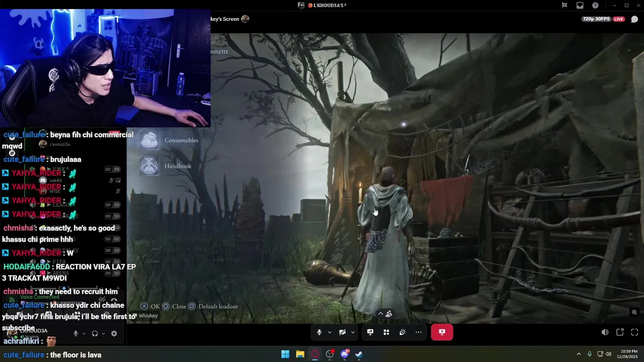Viewport: 644px width, 362px height.
Task: Expand participants panel above call bar
Action: (x=385, y=314)
